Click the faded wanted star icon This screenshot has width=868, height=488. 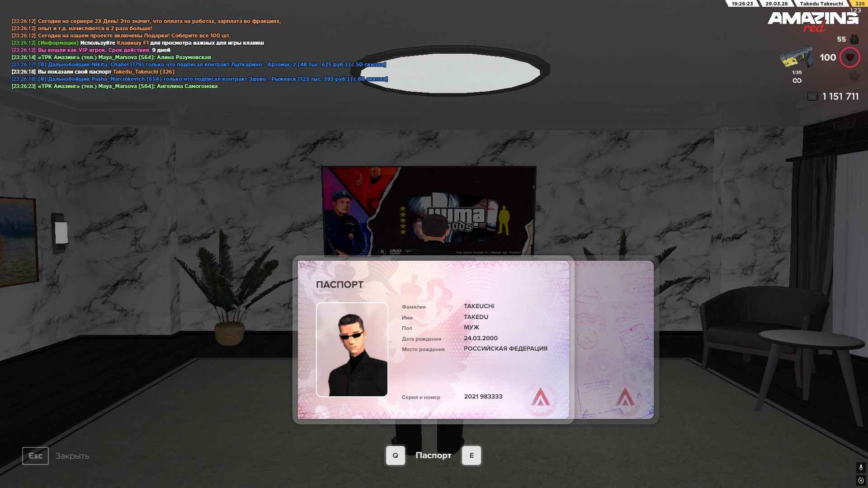854,76
